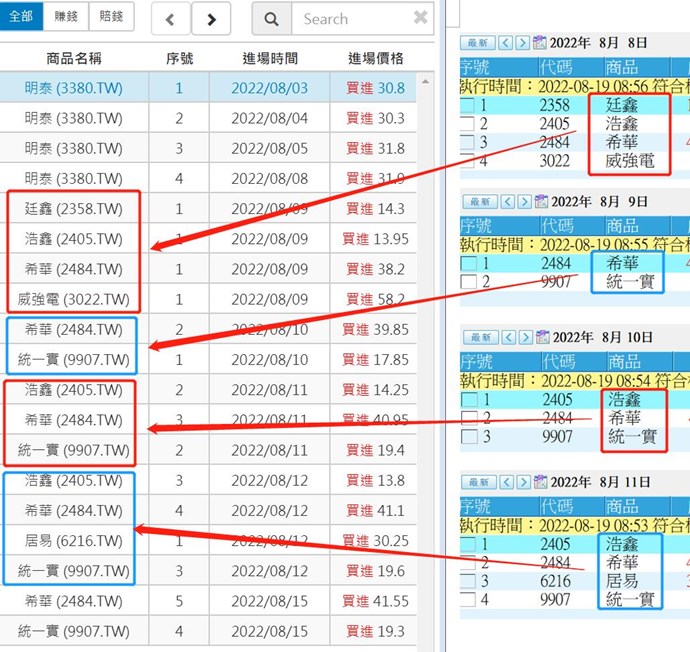This screenshot has height=652, width=690.
Task: Click the magnifier search icon
Action: coord(271,19)
